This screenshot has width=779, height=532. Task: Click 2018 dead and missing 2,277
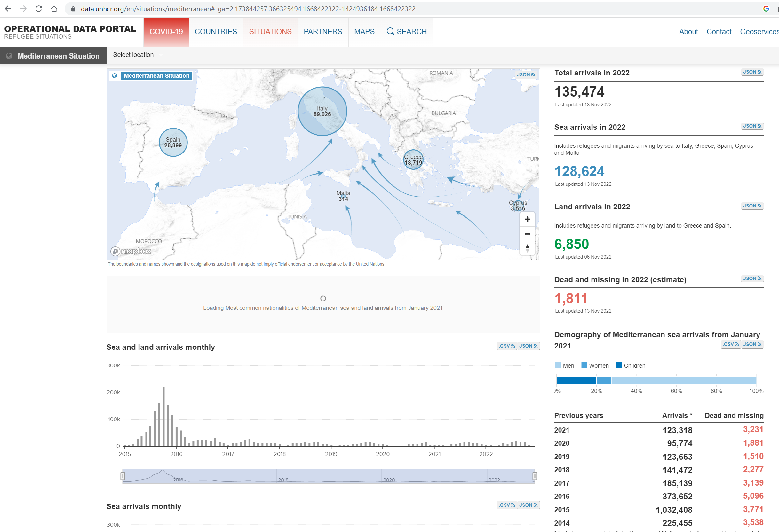(753, 470)
